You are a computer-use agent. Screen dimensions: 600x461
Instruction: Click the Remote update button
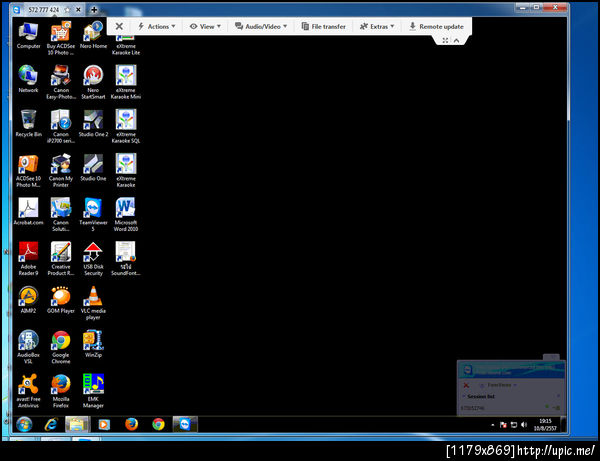(436, 26)
